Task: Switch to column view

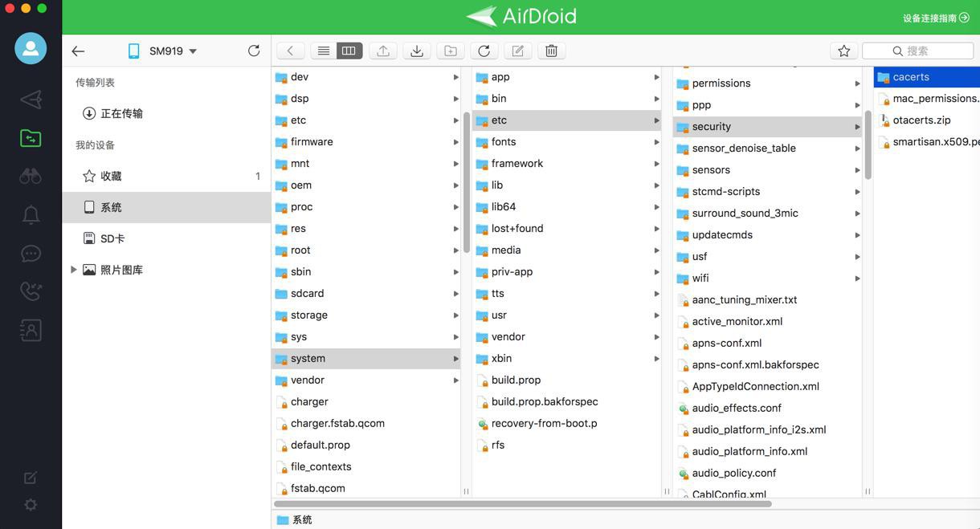Action: pyautogui.click(x=349, y=51)
